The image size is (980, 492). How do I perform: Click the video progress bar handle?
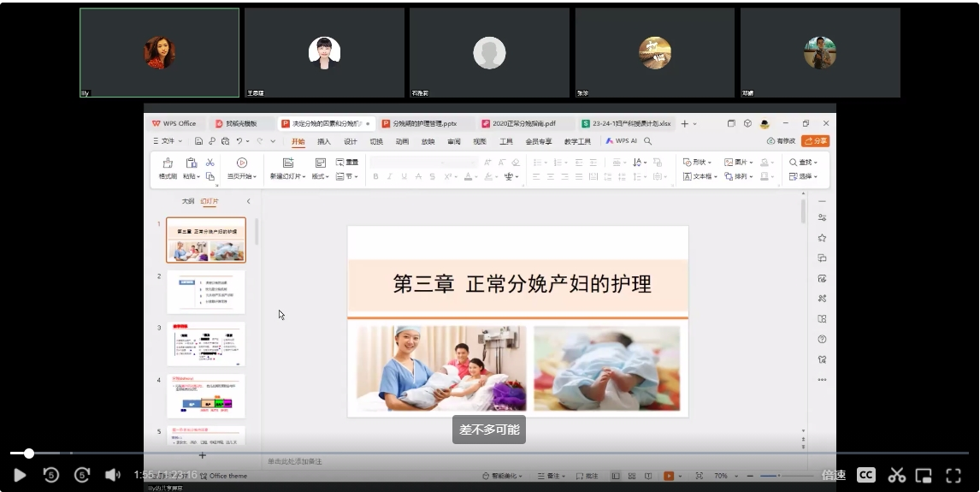pos(29,453)
